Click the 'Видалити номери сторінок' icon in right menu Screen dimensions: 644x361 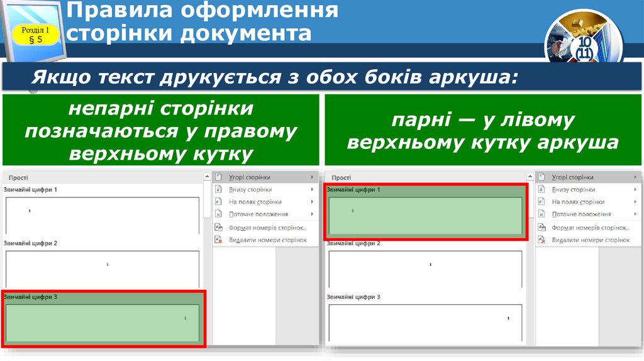coord(541,240)
